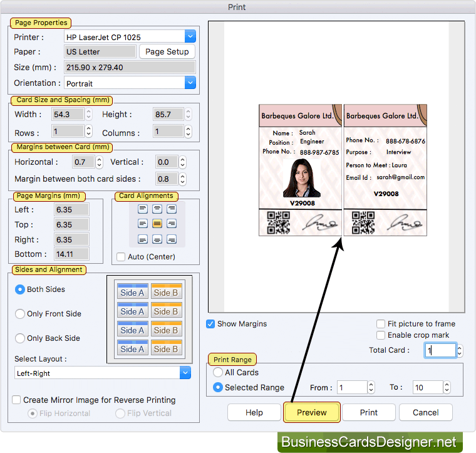This screenshot has width=476, height=453.
Task: Click the last-row Side A layout tile
Action: point(133,348)
